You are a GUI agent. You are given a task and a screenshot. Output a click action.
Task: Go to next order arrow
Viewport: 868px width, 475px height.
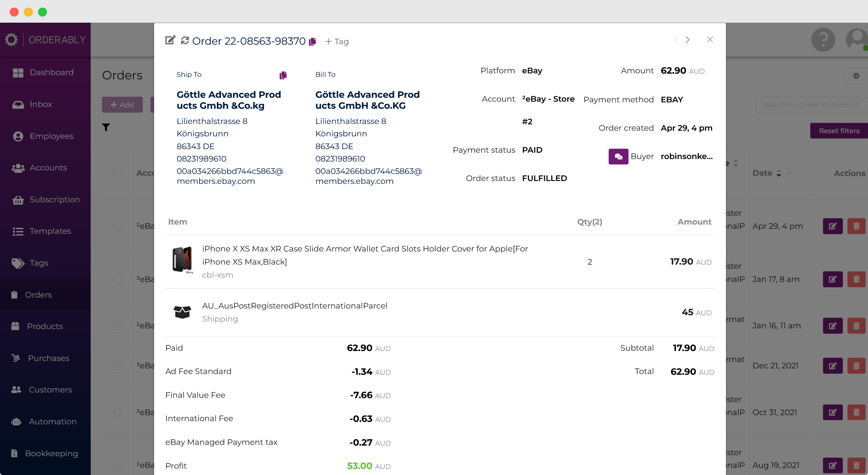click(688, 40)
